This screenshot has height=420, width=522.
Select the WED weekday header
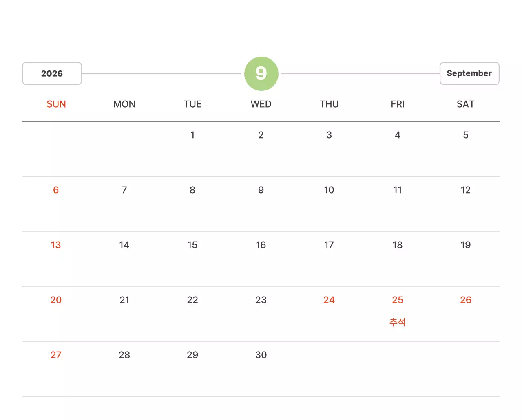pos(261,104)
